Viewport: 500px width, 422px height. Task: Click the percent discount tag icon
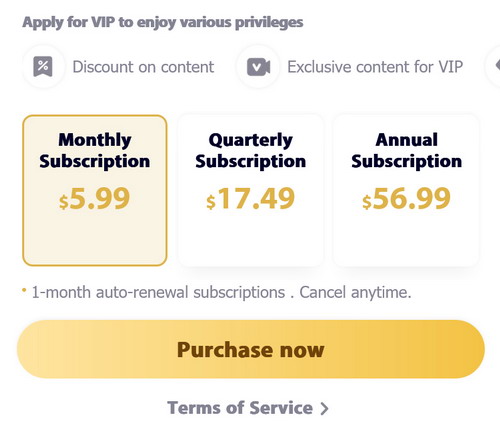pyautogui.click(x=43, y=66)
